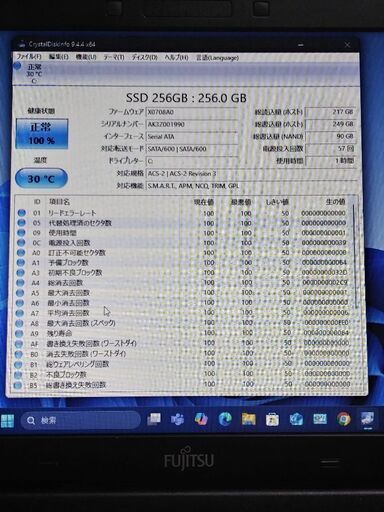The width and height of the screenshot is (384, 512).
Task: Open the ディスク(D) menu
Action: tap(144, 57)
